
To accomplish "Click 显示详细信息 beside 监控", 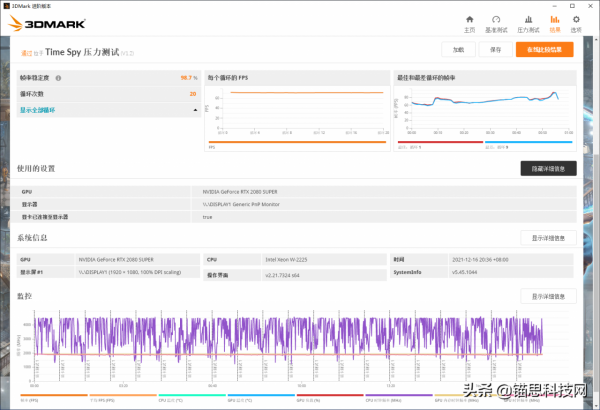I will (x=548, y=296).
